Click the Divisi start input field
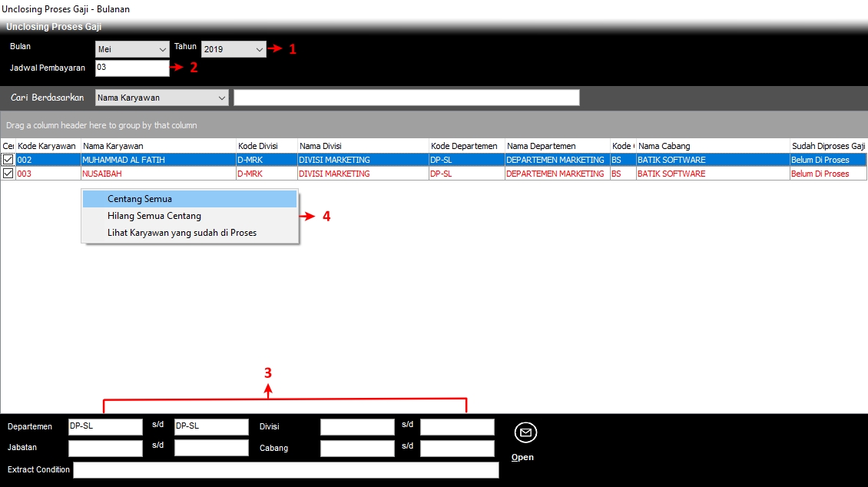Viewport: 868px width, 487px height. click(x=357, y=427)
